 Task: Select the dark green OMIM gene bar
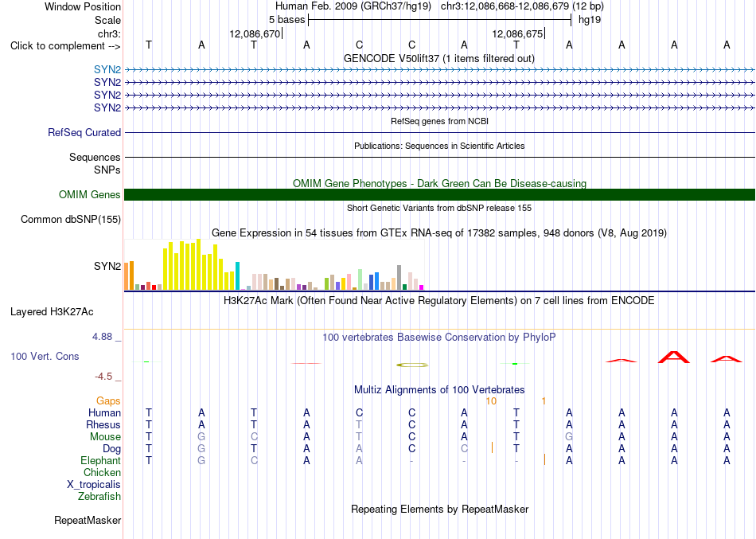coord(439,194)
